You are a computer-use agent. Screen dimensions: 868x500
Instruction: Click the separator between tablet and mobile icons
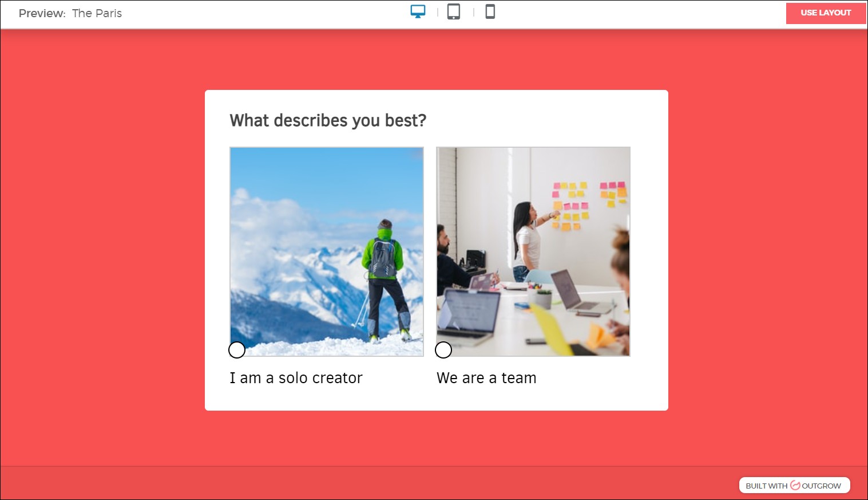click(x=474, y=12)
